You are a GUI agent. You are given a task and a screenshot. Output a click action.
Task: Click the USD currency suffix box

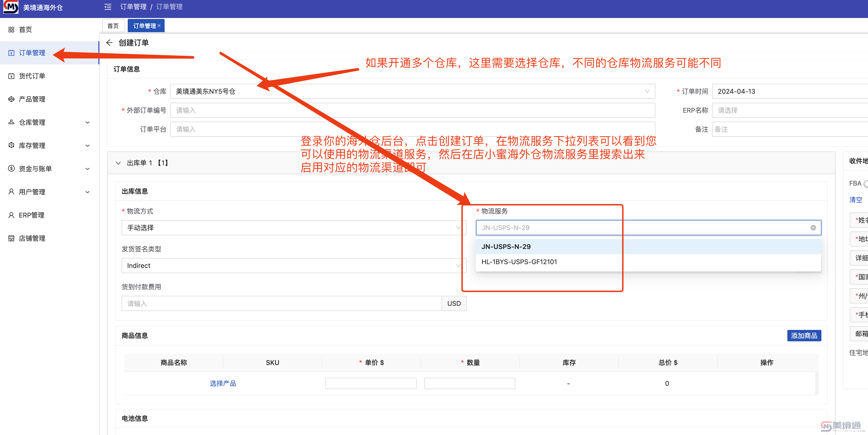(454, 303)
